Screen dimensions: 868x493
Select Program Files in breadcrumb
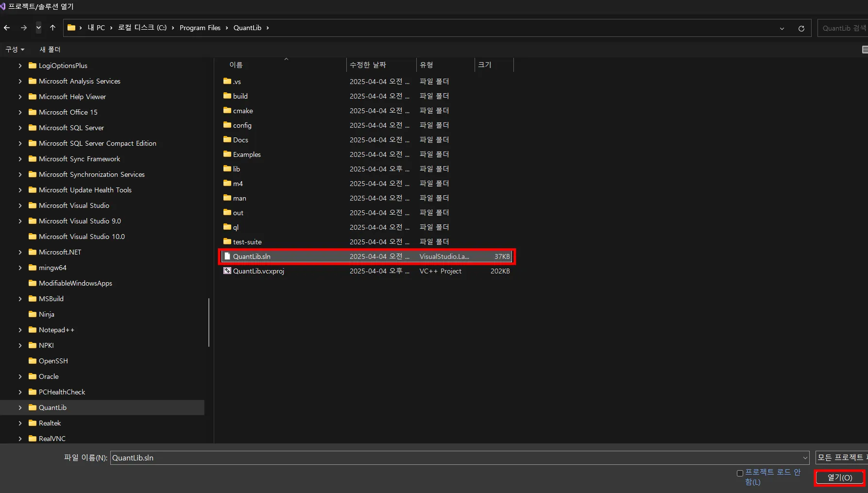click(x=200, y=28)
